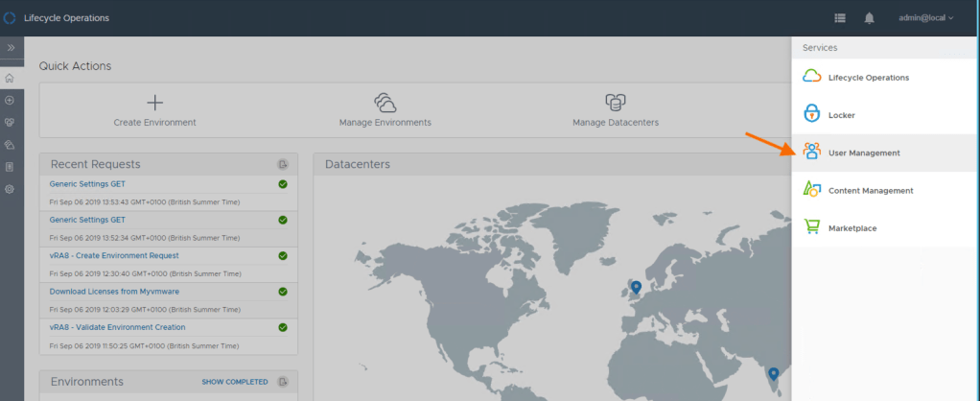Open first Generic Settings GET request
The image size is (980, 401).
coord(87,184)
